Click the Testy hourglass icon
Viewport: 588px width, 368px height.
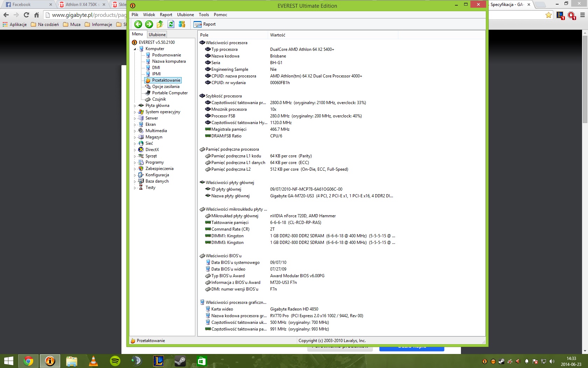(141, 188)
